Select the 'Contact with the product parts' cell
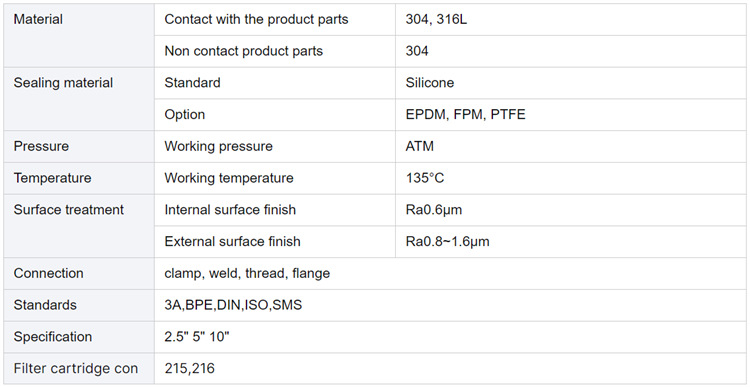Image resolution: width=750 pixels, height=387 pixels. pyautogui.click(x=275, y=20)
